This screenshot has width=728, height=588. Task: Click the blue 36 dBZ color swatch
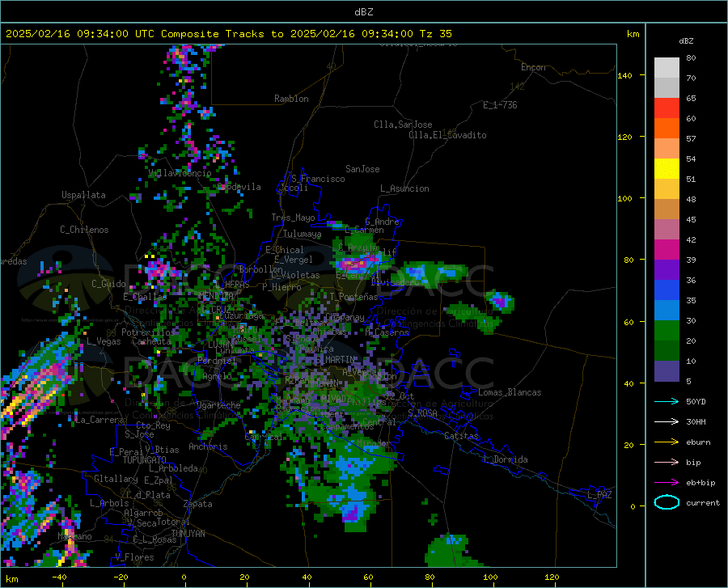667,290
